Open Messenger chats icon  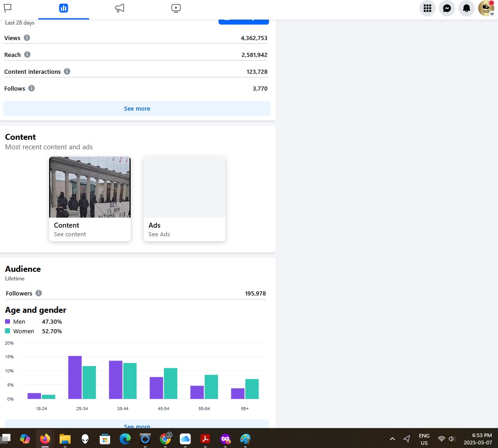pos(447,8)
